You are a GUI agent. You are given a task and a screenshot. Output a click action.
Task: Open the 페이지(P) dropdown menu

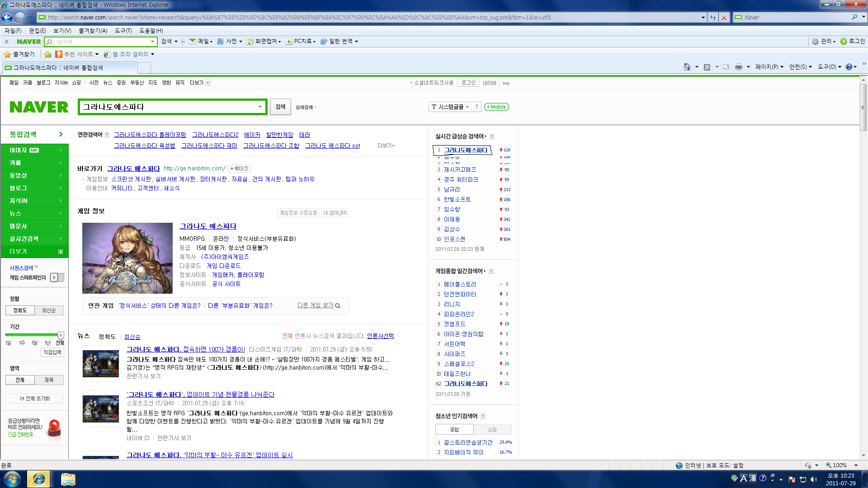point(769,67)
